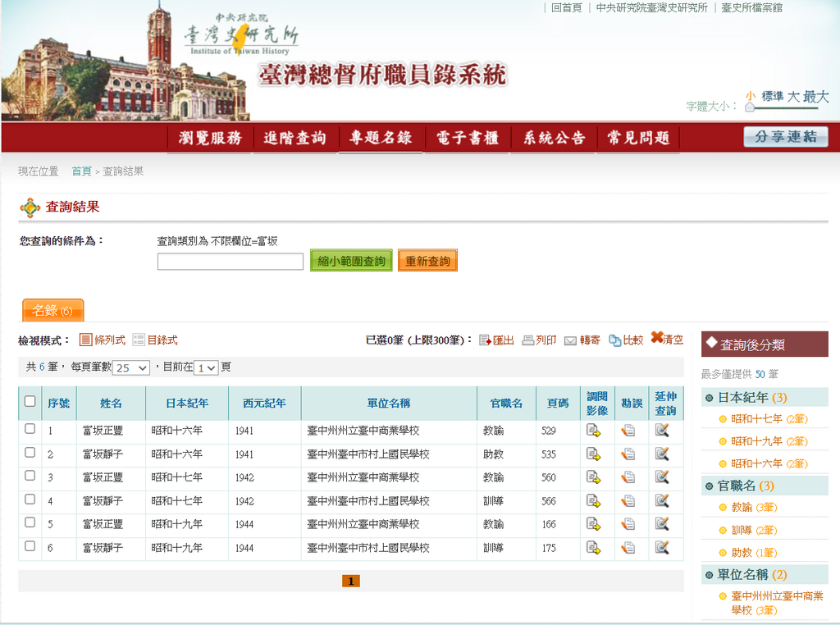Tick the checkbox for row 3
Screen dimensions: 840x625
click(x=30, y=476)
